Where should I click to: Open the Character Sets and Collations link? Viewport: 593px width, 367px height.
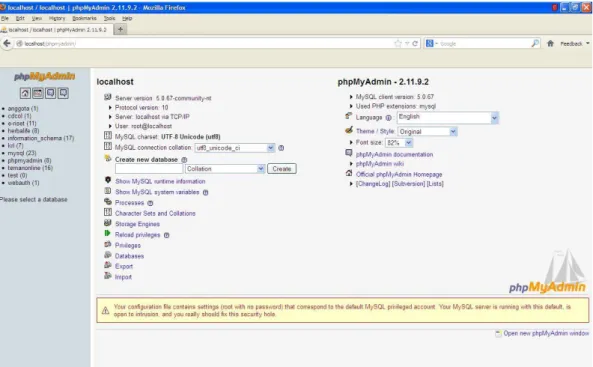coord(155,213)
